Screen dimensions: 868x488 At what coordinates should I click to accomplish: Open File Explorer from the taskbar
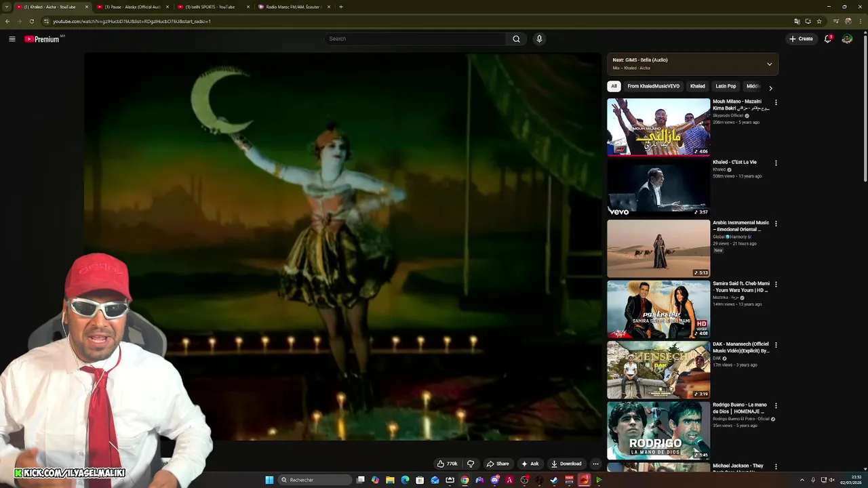[390, 480]
